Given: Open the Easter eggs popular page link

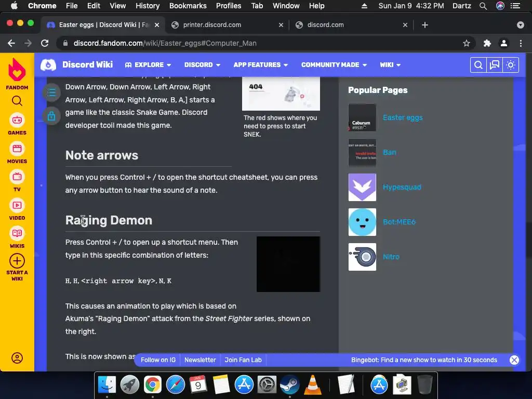Looking at the screenshot, I should [x=403, y=117].
